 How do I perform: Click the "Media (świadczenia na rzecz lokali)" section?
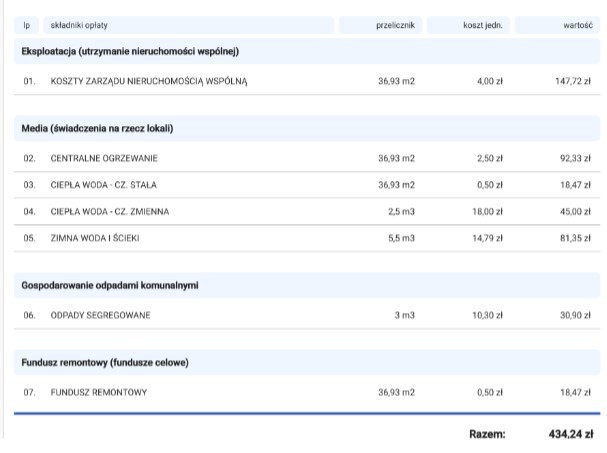98,129
